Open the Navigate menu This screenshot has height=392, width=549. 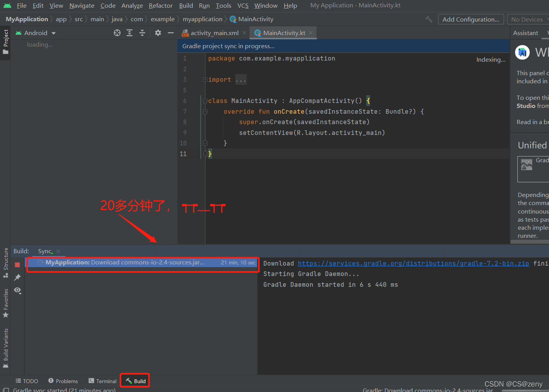[82, 5]
